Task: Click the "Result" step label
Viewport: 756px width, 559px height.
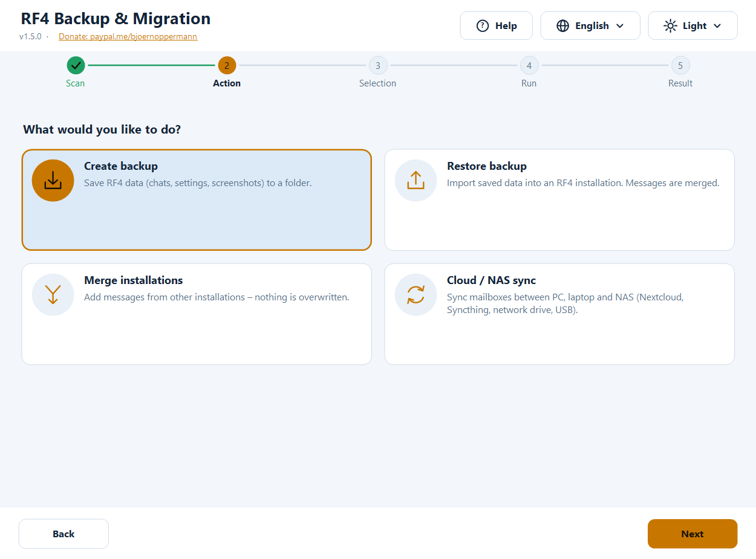Action: click(680, 83)
